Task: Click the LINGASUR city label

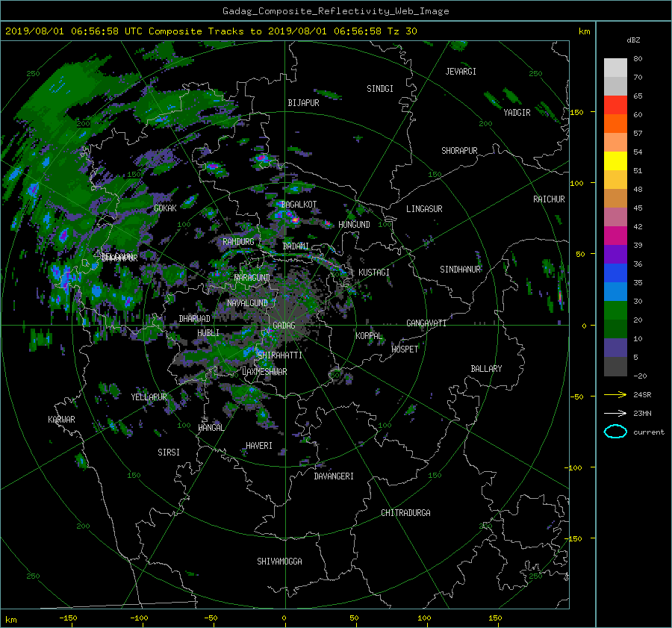Action: (x=424, y=209)
